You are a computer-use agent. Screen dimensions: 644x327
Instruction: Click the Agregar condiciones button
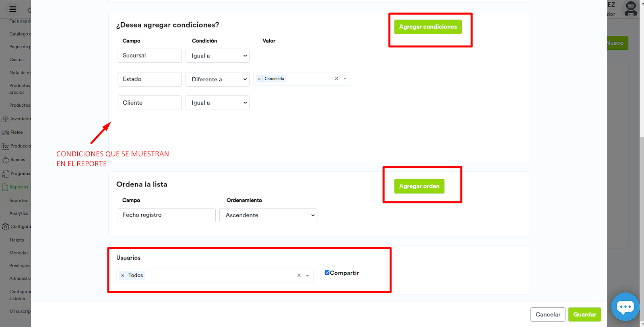[x=428, y=27]
